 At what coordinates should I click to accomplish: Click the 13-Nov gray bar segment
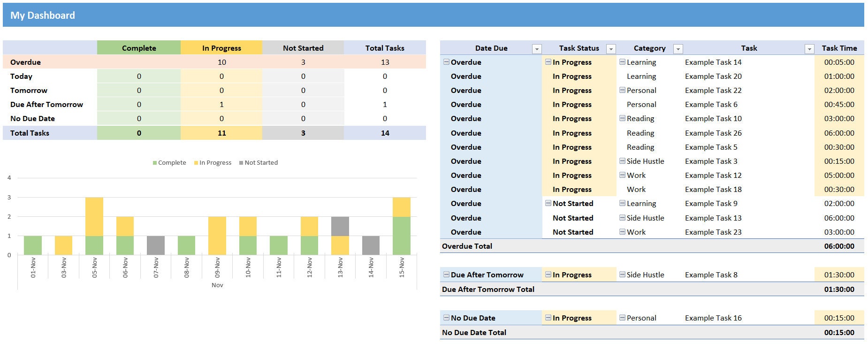click(x=340, y=226)
